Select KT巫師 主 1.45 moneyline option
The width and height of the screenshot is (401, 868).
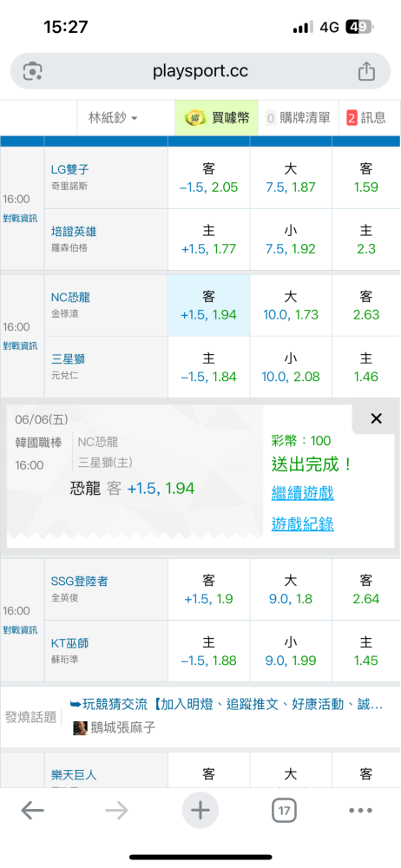point(366,651)
